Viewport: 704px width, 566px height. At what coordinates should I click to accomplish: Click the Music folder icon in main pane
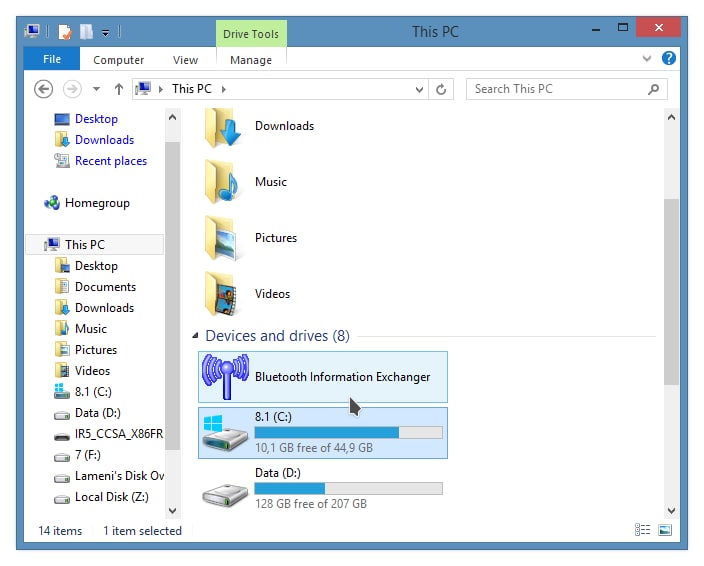coord(222,182)
